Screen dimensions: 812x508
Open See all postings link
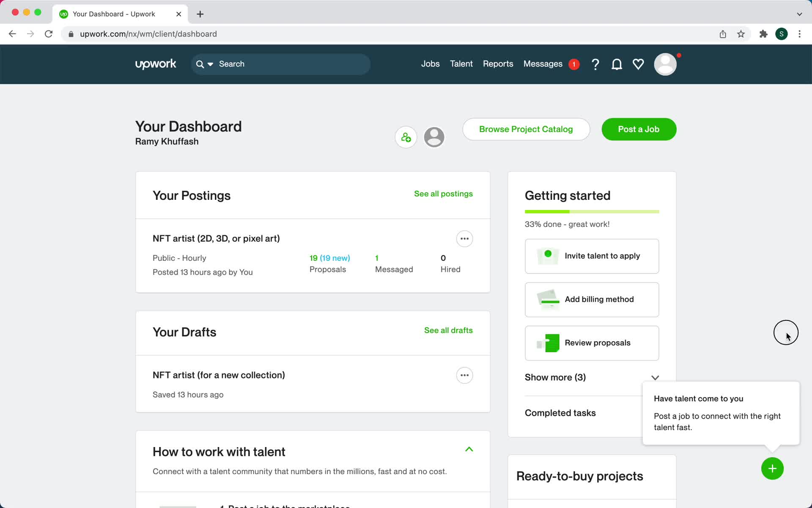[443, 193]
